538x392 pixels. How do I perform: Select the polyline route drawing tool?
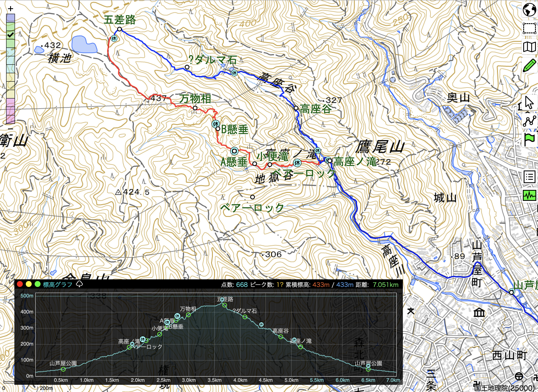pos(529,121)
